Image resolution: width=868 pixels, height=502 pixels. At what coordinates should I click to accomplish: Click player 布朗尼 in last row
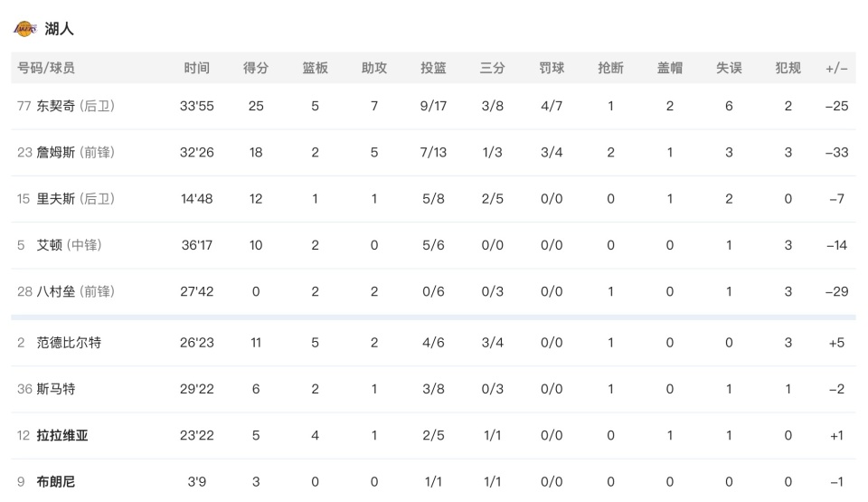[x=56, y=481]
